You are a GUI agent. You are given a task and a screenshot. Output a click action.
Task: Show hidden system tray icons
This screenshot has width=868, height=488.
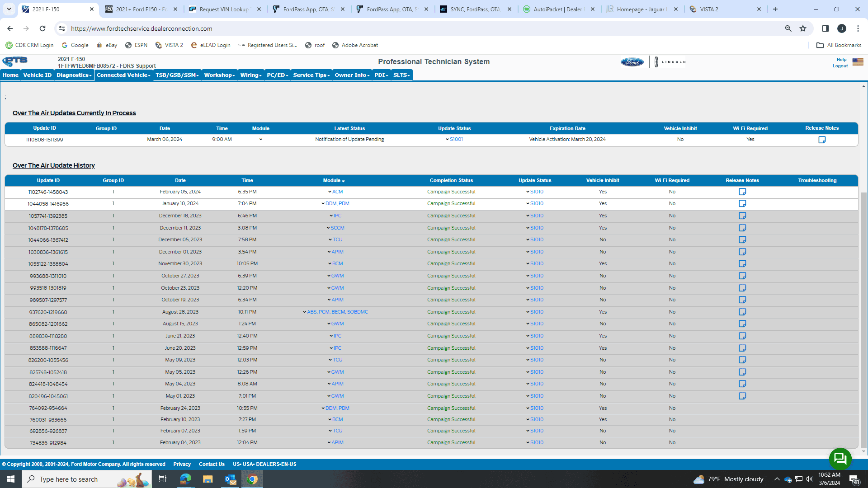tap(777, 479)
